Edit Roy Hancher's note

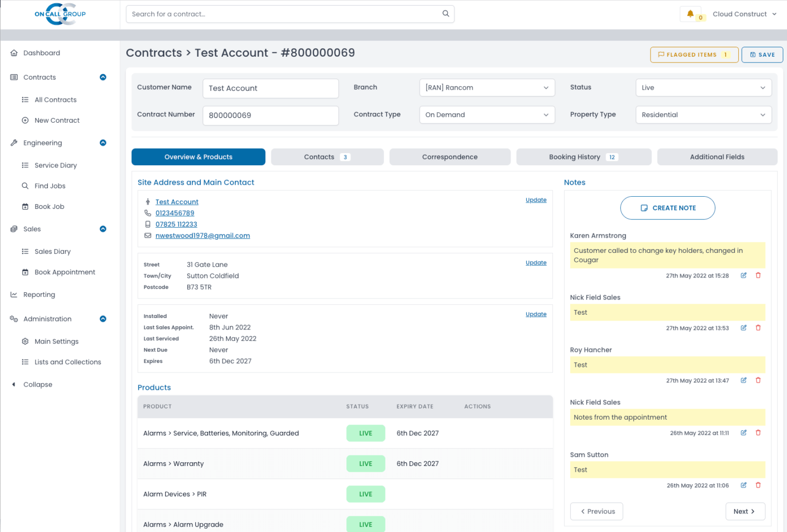click(743, 380)
